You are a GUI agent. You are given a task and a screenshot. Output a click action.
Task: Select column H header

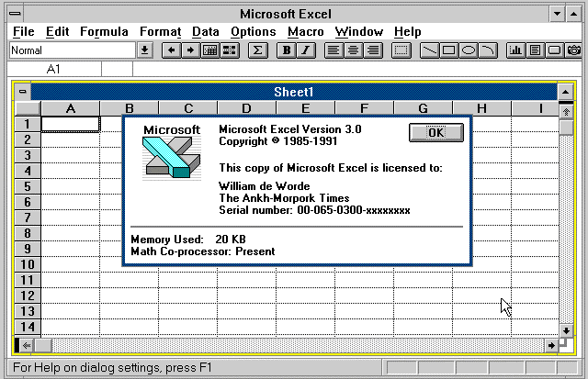[x=481, y=108]
